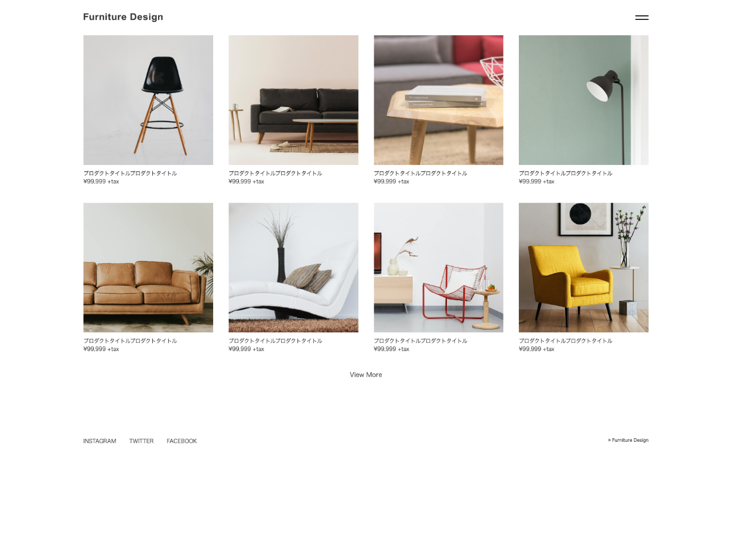Open the TWITTER footer link

pyautogui.click(x=141, y=441)
